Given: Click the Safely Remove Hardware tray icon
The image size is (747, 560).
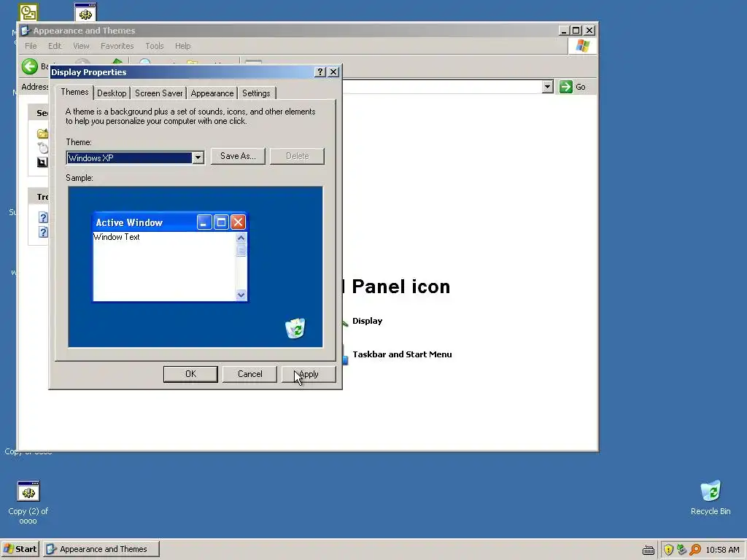Looking at the screenshot, I should (682, 550).
